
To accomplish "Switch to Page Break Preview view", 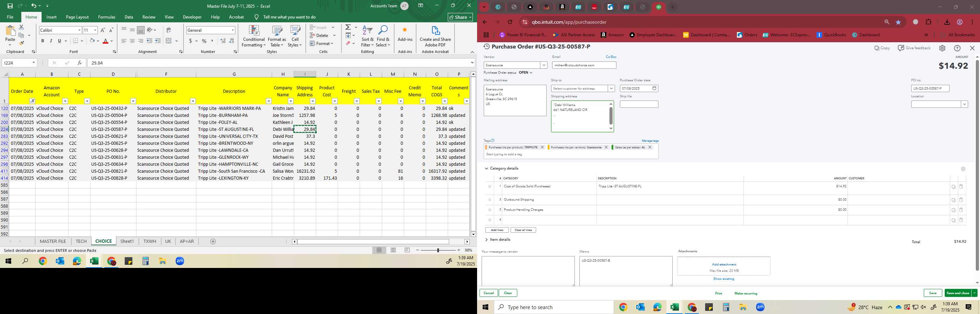I will [x=408, y=250].
